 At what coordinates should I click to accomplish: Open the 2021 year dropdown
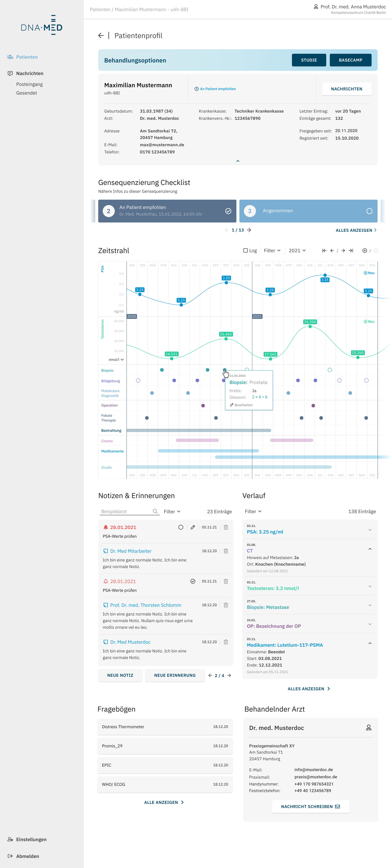pyautogui.click(x=297, y=251)
